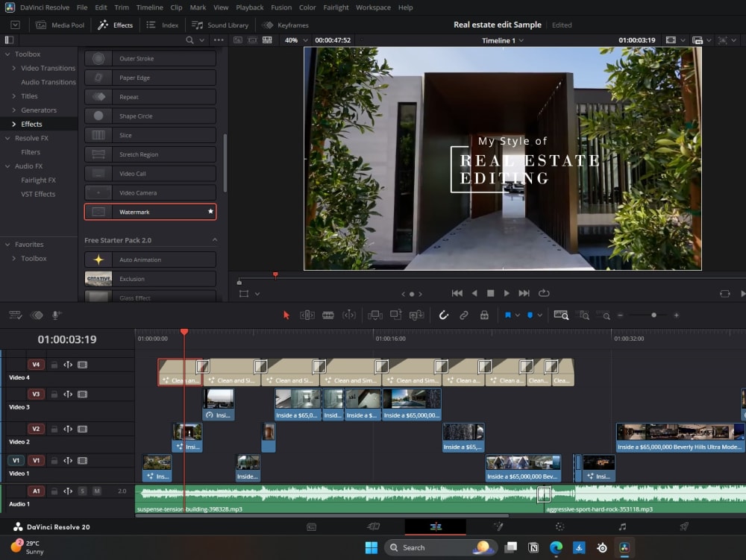Image resolution: width=746 pixels, height=560 pixels.
Task: Collapse Free Starter Pack 2.0 section
Action: pyautogui.click(x=215, y=240)
